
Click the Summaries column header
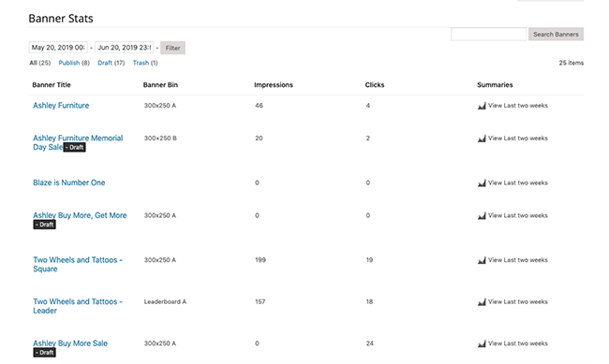[x=495, y=85]
